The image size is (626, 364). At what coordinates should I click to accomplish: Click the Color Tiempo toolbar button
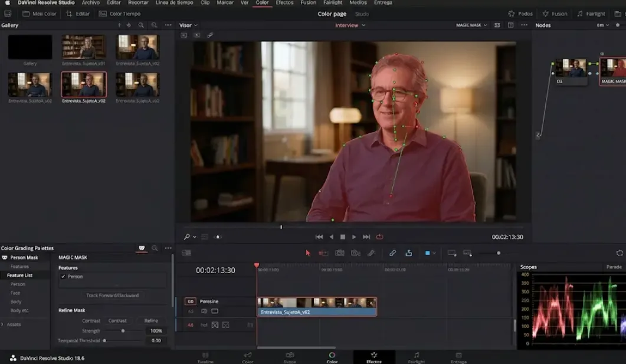click(120, 14)
